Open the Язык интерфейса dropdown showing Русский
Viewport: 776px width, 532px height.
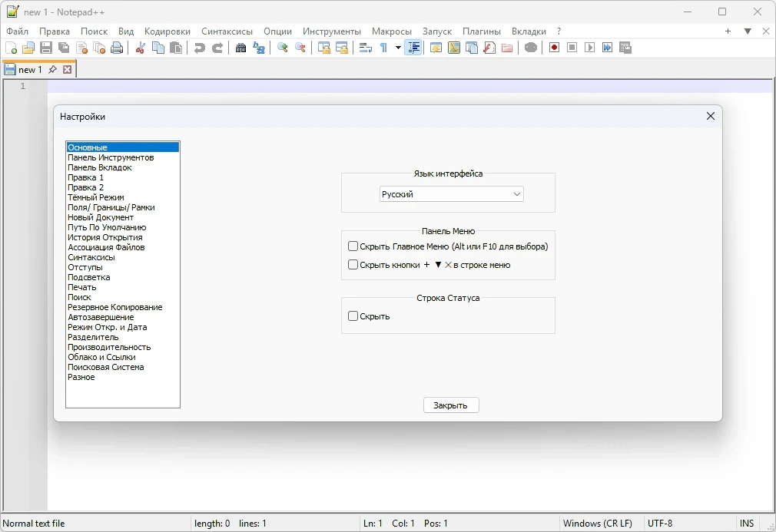[451, 194]
